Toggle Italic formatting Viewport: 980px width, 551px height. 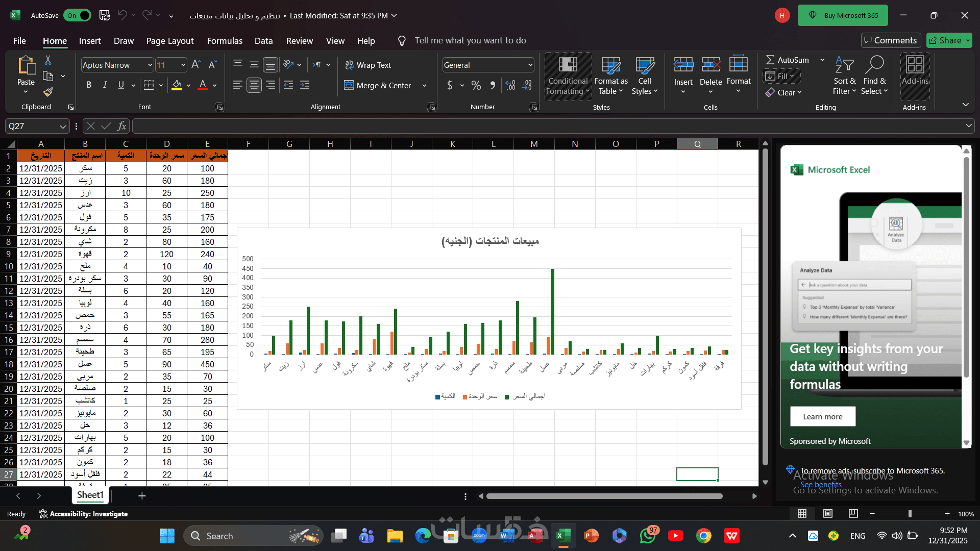(x=105, y=85)
